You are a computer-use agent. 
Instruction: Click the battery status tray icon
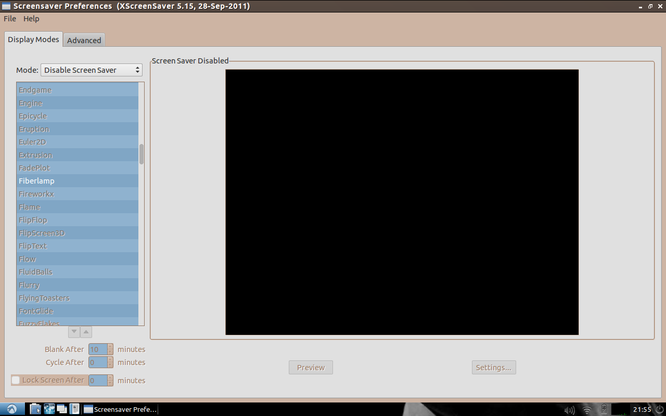click(604, 409)
